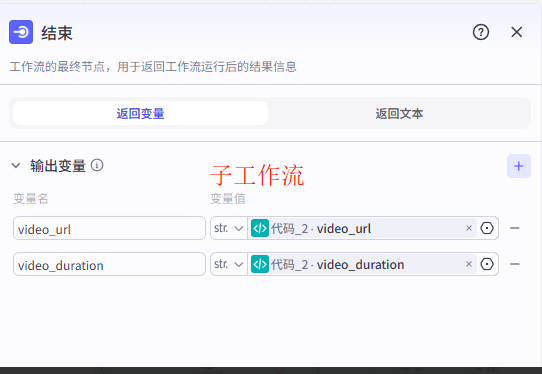Switch to the 返回文本 tab
The height and width of the screenshot is (374, 542).
point(399,113)
